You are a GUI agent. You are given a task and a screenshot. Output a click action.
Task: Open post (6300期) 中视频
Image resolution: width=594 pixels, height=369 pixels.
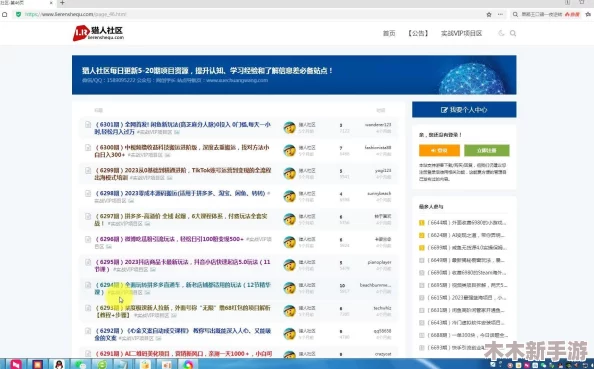click(182, 151)
